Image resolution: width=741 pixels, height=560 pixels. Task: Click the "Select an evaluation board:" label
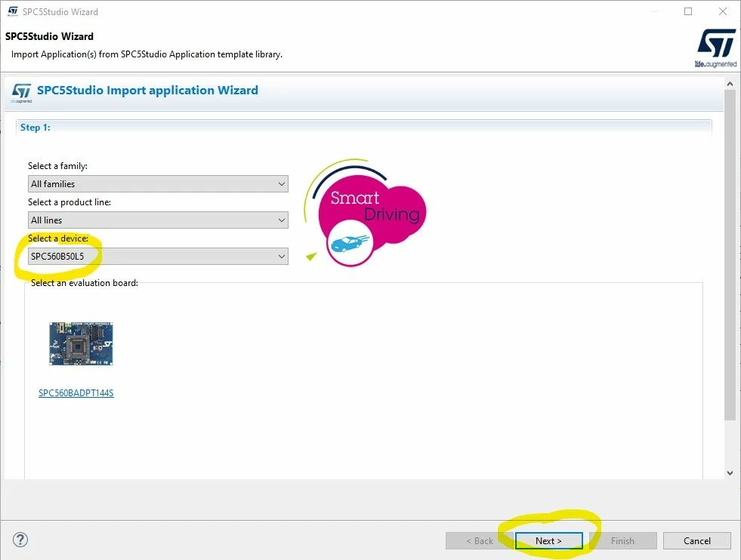click(85, 283)
